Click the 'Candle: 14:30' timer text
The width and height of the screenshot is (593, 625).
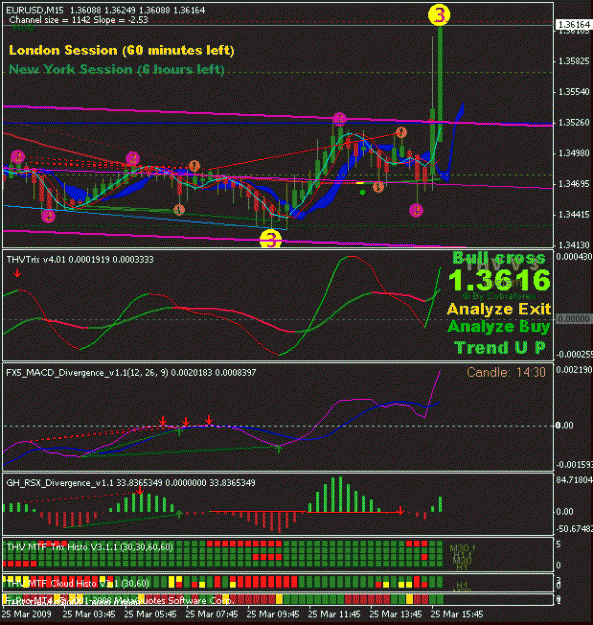click(x=506, y=372)
